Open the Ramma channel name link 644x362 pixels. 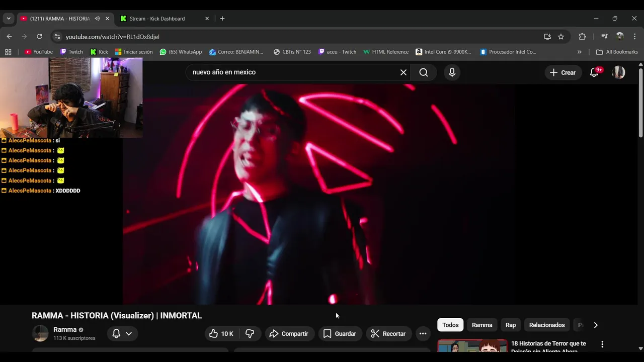point(65,330)
